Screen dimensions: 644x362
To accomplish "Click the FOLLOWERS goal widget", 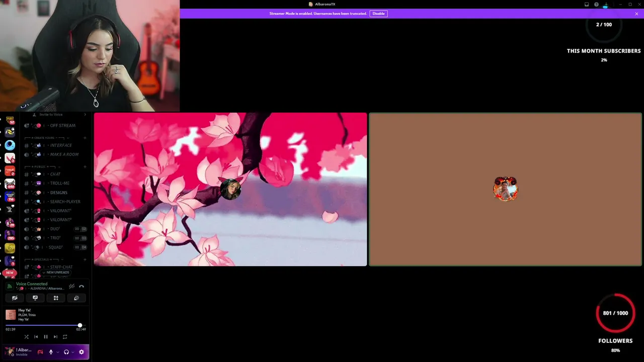I will point(615,323).
